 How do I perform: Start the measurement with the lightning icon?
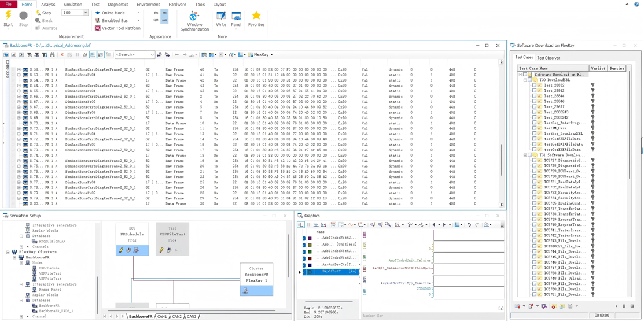(x=8, y=16)
